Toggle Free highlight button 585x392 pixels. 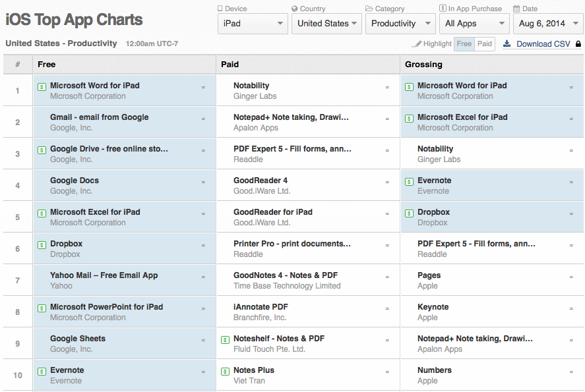pos(464,43)
